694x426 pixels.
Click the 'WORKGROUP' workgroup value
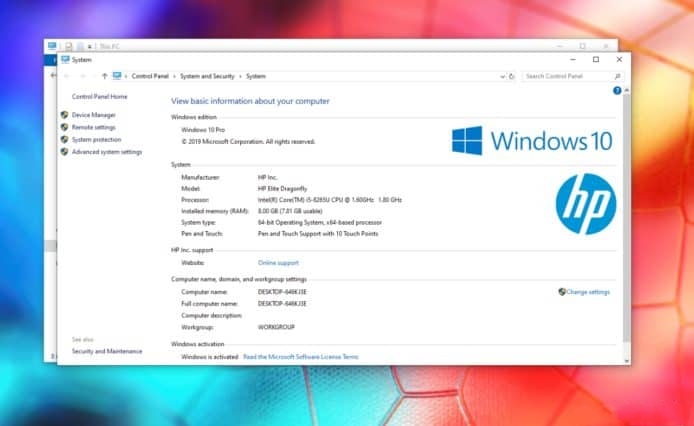276,327
